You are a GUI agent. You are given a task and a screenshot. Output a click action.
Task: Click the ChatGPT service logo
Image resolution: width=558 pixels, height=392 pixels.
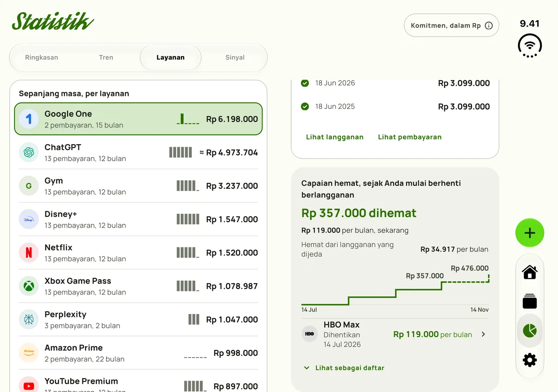coord(29,152)
